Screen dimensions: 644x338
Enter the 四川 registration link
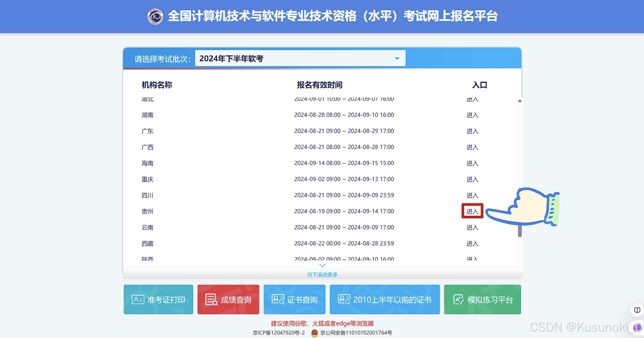tap(472, 195)
